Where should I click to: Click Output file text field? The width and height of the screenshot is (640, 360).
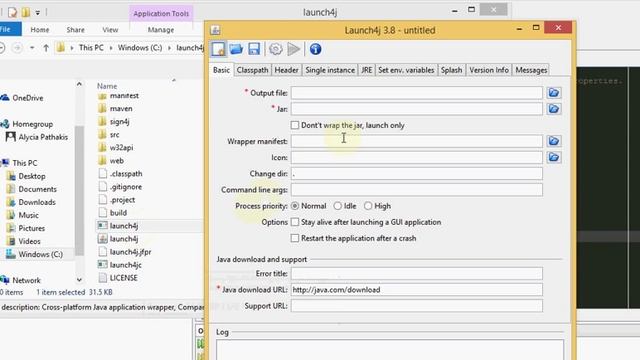tap(417, 93)
